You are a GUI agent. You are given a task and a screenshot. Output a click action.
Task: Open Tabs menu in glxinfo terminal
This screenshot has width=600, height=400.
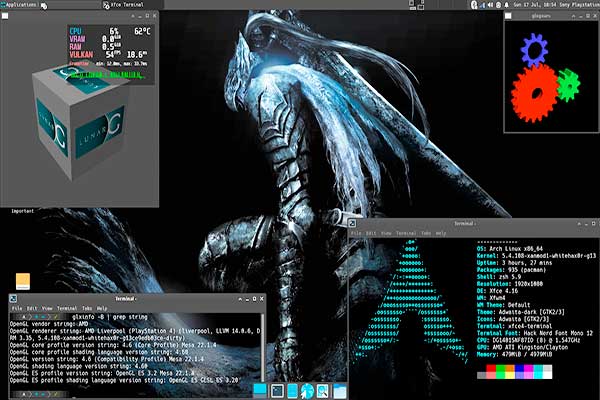(87, 309)
